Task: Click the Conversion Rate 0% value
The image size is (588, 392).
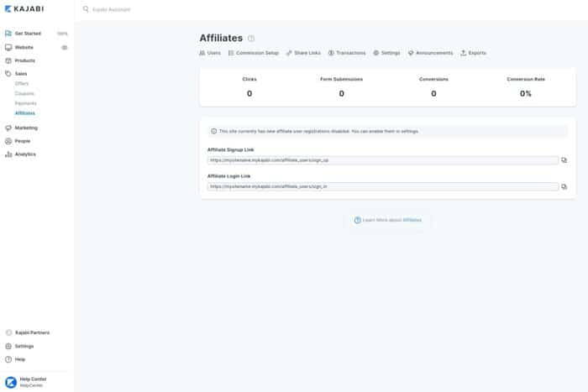Action: (525, 93)
